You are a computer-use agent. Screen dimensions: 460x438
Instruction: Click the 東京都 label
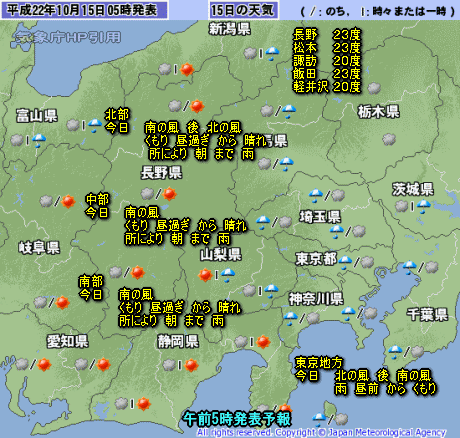[316, 259]
